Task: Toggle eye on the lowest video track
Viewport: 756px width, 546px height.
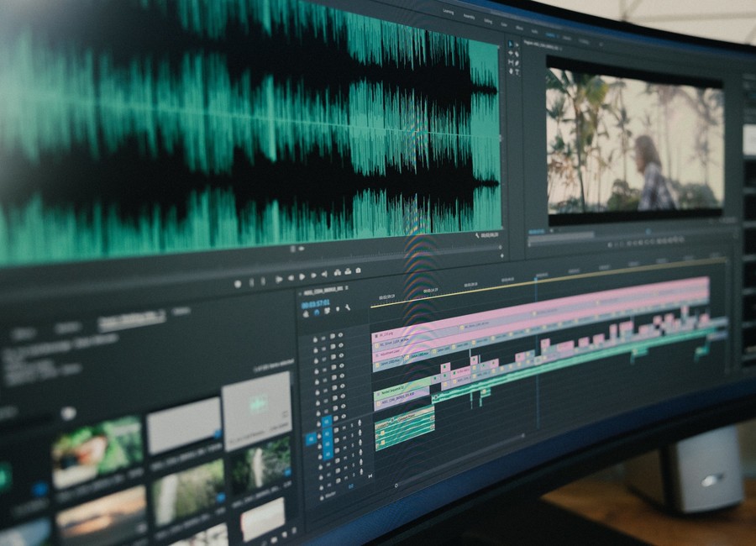Action: pos(344,417)
